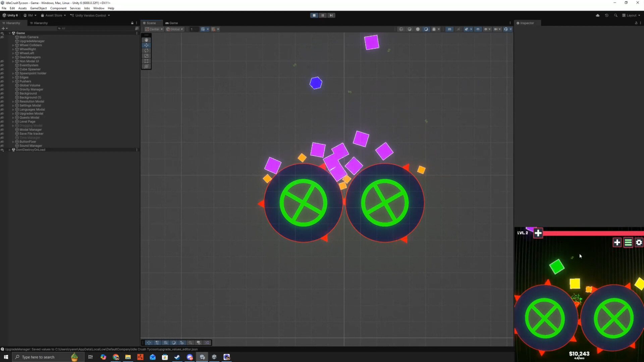The image size is (644, 362).
Task: Open the Center pivot dropdown
Action: [154, 29]
